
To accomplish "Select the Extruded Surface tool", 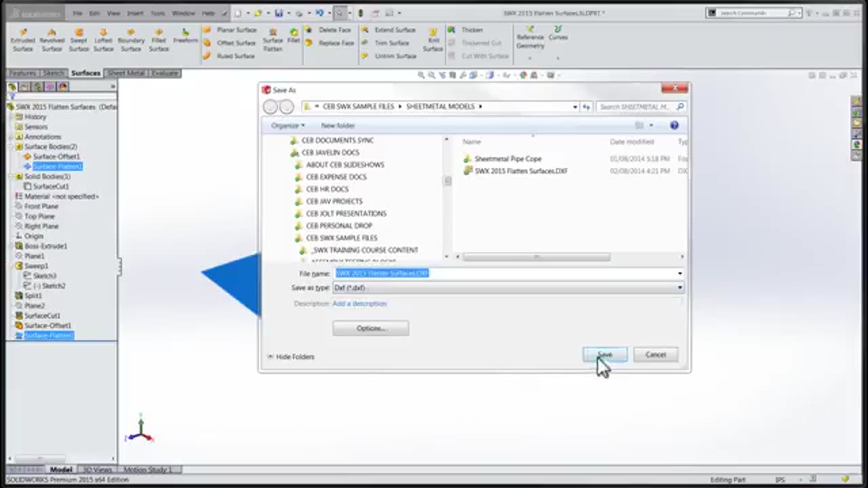I will click(x=22, y=41).
